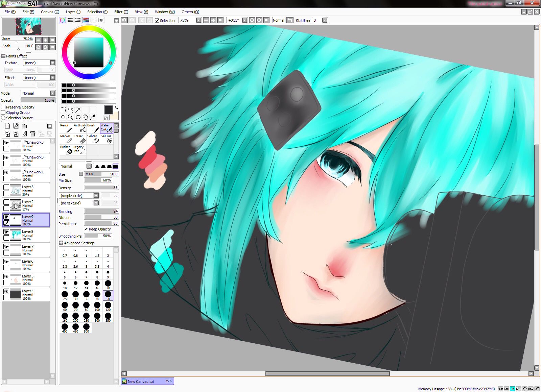Create a new linework layer

(16, 126)
